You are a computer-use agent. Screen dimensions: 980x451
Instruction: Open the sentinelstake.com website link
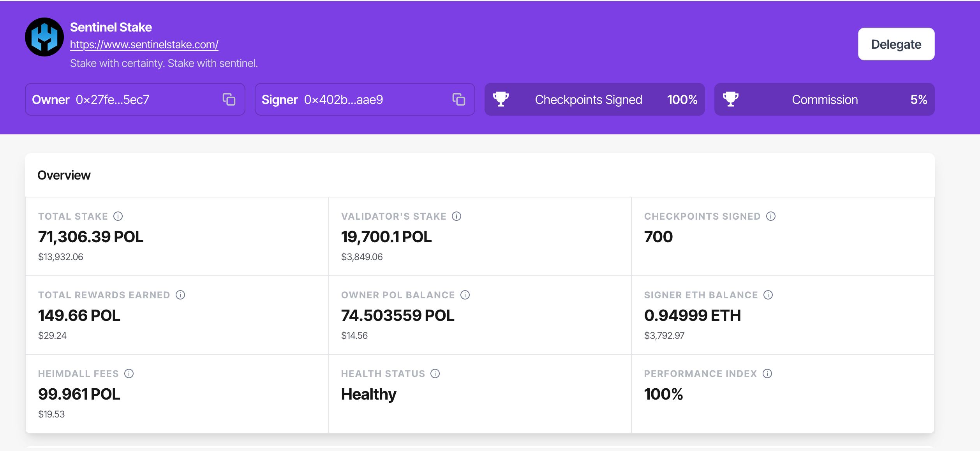[x=144, y=45]
